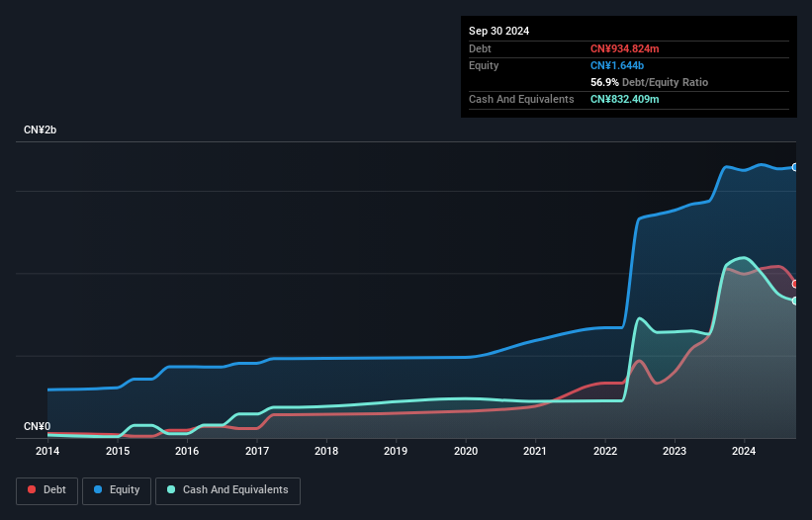Image resolution: width=812 pixels, height=520 pixels.
Task: Click the Debt value CN¥934.824m
Action: tap(624, 48)
